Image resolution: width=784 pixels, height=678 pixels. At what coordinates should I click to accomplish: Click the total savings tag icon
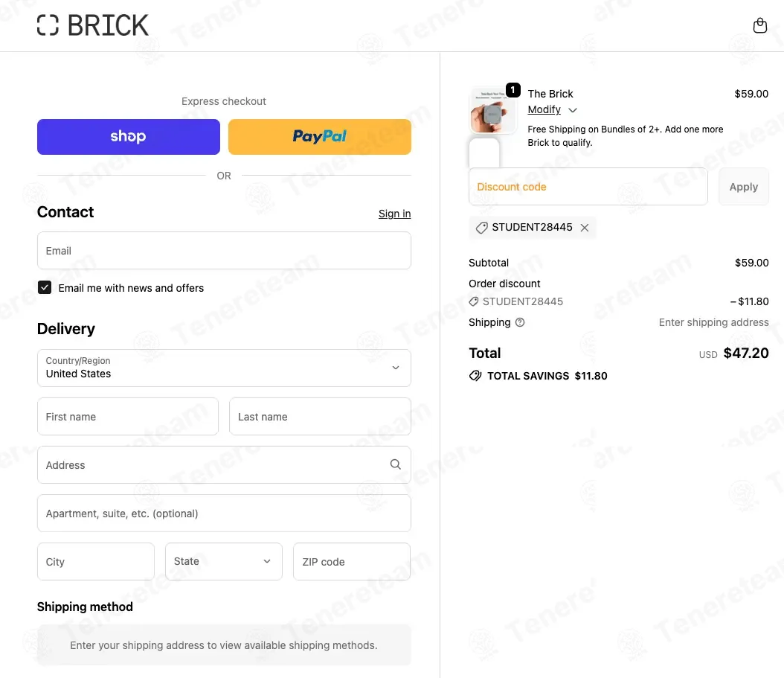[475, 376]
